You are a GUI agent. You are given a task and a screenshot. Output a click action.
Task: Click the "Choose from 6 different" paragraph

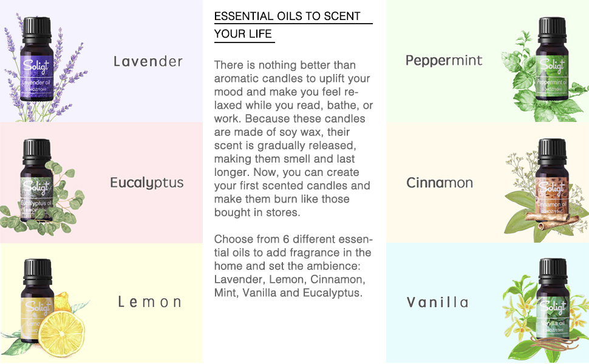tap(293, 266)
